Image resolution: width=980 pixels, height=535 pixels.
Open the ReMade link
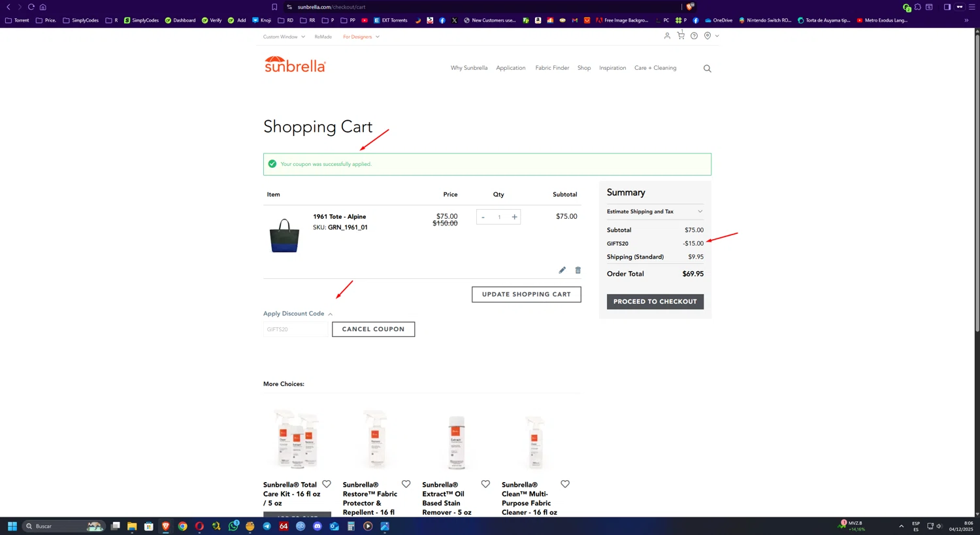pos(323,37)
